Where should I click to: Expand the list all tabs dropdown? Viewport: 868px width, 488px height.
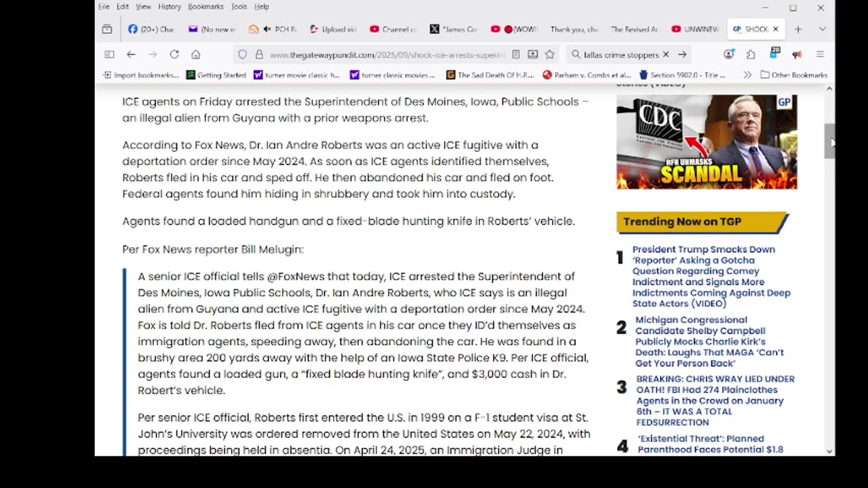point(822,29)
